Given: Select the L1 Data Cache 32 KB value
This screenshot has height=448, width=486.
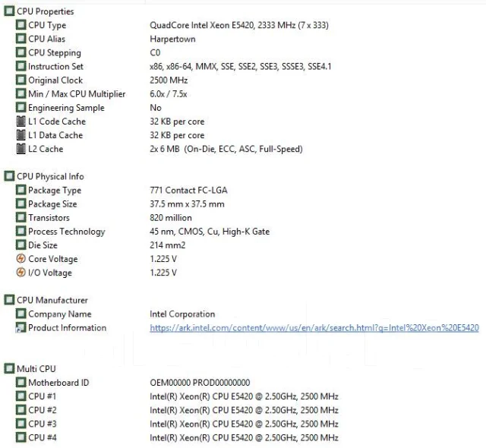Looking at the screenshot, I should 177,135.
